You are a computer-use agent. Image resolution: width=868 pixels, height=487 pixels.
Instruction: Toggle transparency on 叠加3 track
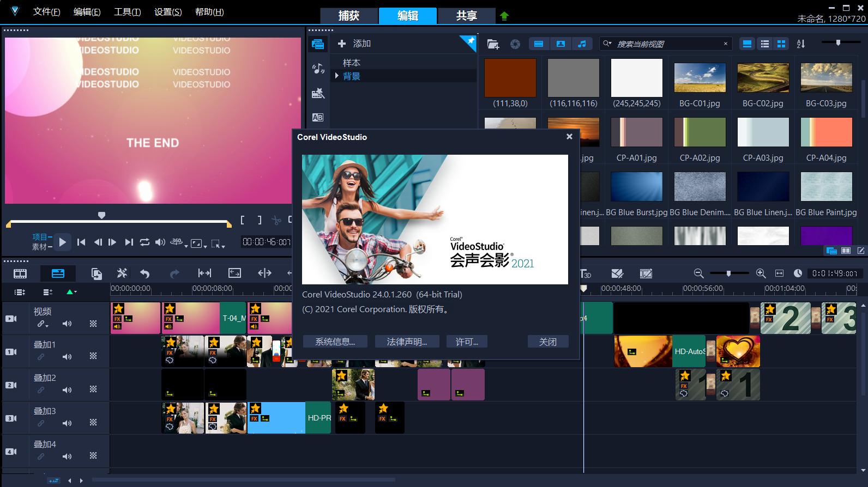coord(93,423)
